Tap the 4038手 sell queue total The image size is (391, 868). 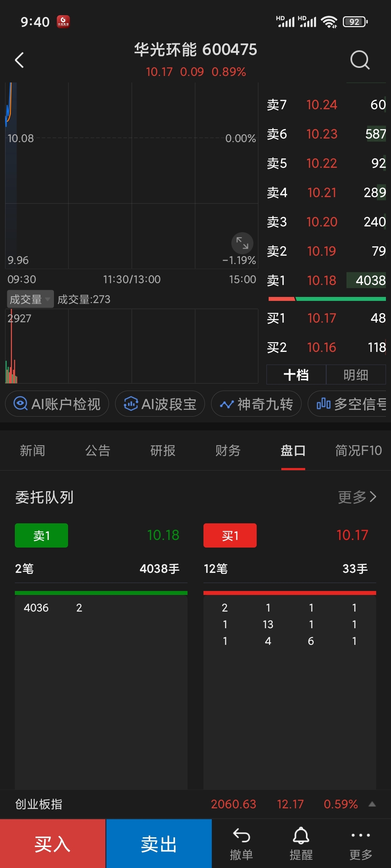[160, 569]
